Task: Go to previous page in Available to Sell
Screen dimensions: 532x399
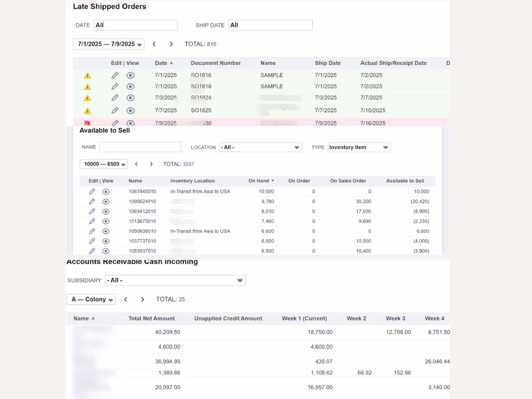Action: click(x=136, y=164)
